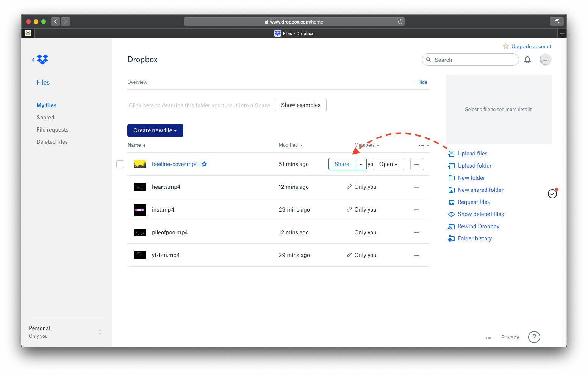Open the Open dropdown for beeline-cover.mp4

pos(388,164)
